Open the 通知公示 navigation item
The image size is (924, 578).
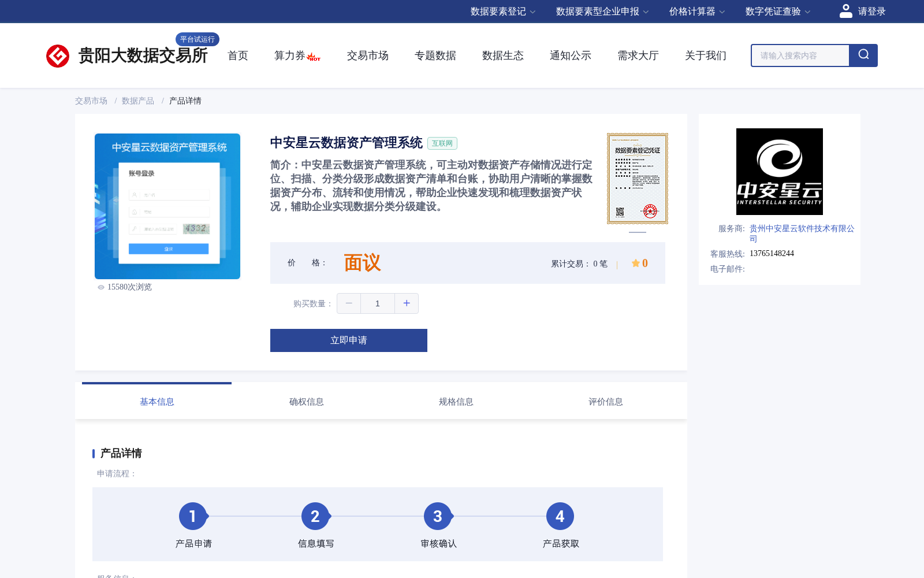(x=571, y=55)
